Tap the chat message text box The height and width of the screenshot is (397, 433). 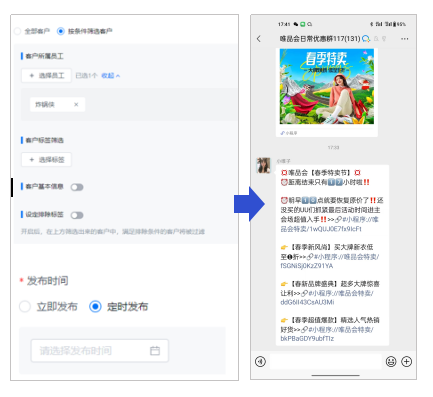[325, 361]
